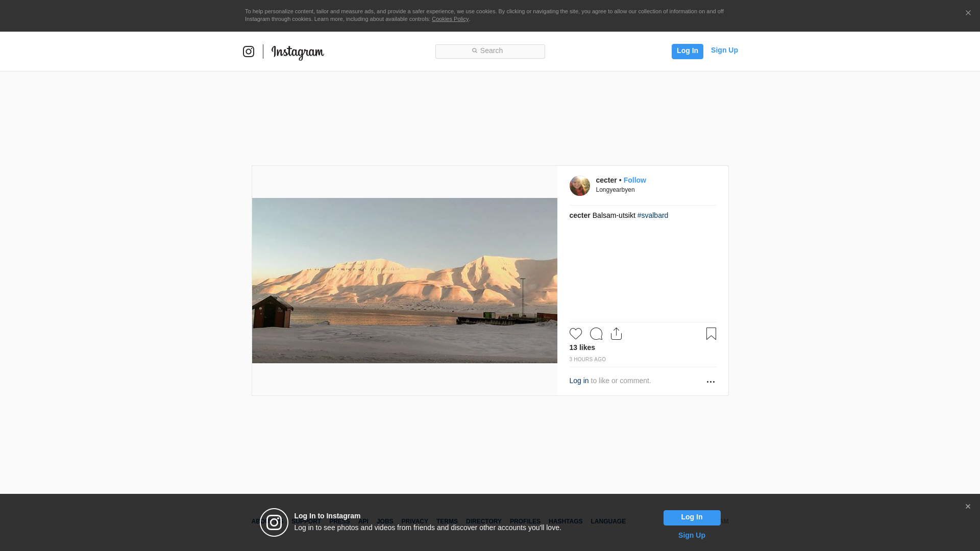The image size is (980, 551).
Task: Open the HASHTAGS footer link
Action: [x=565, y=521]
